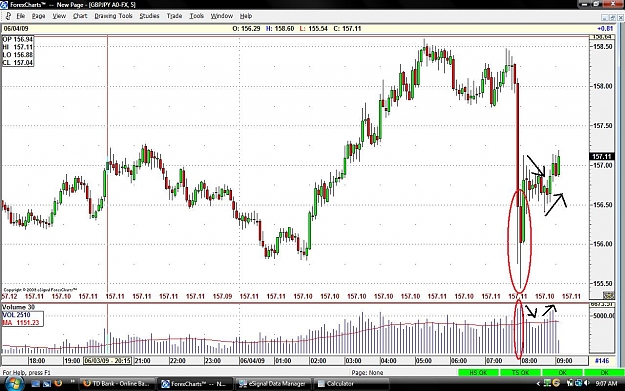The image size is (625, 391).
Task: Click the MA 1151.23 study value
Action: pyautogui.click(x=21, y=322)
